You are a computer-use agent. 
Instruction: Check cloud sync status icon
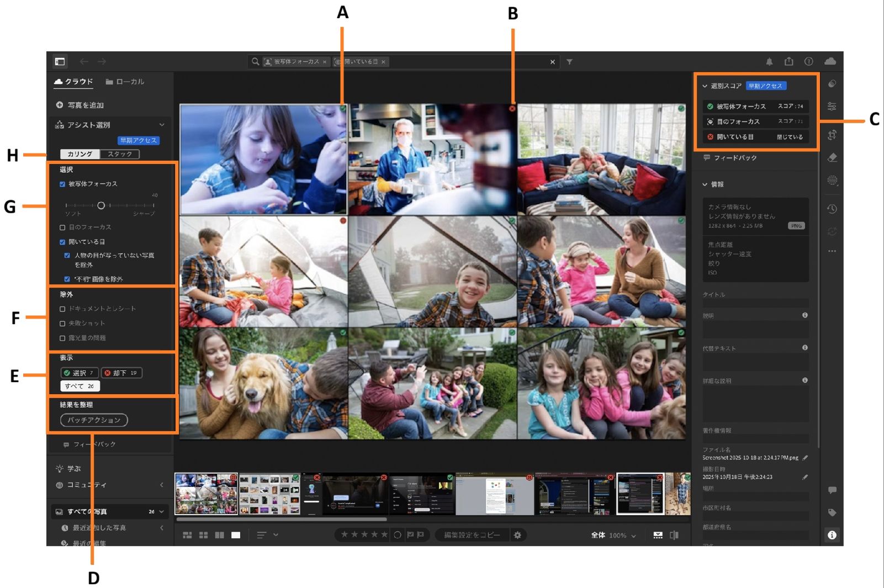coord(830,62)
